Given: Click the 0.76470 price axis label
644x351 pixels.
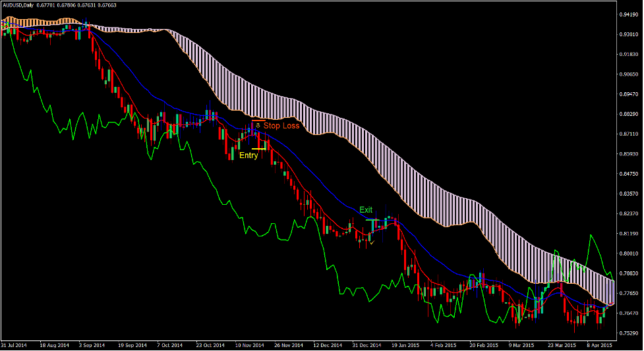Looking at the screenshot, I should click(x=628, y=313).
